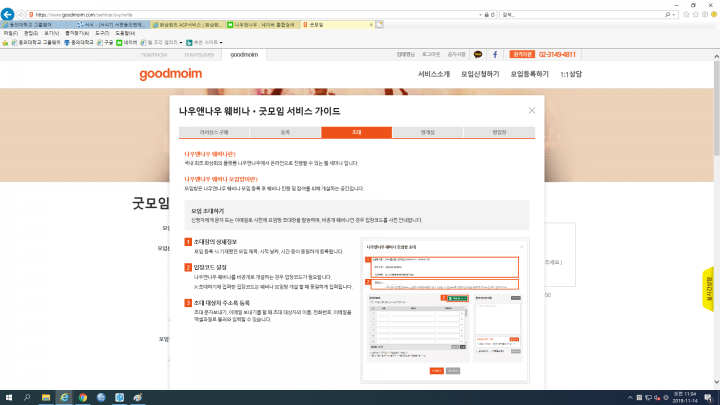Click the Facebook icon
Viewport: 720px width, 405px height.
click(495, 55)
